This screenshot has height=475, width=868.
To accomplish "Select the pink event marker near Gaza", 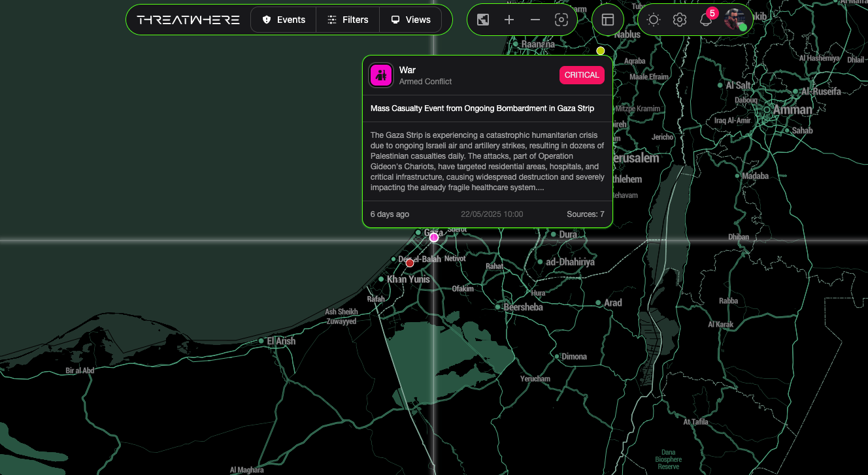I will click(433, 238).
